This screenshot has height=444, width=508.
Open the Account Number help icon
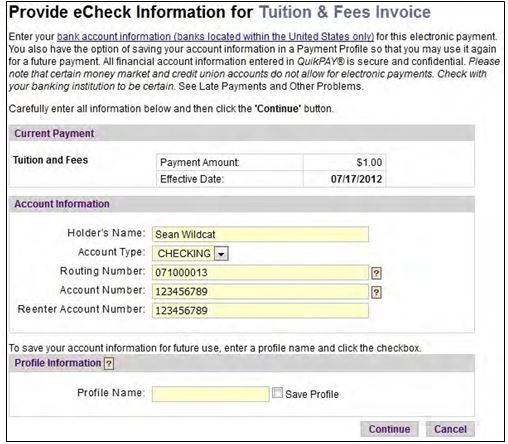(x=376, y=292)
